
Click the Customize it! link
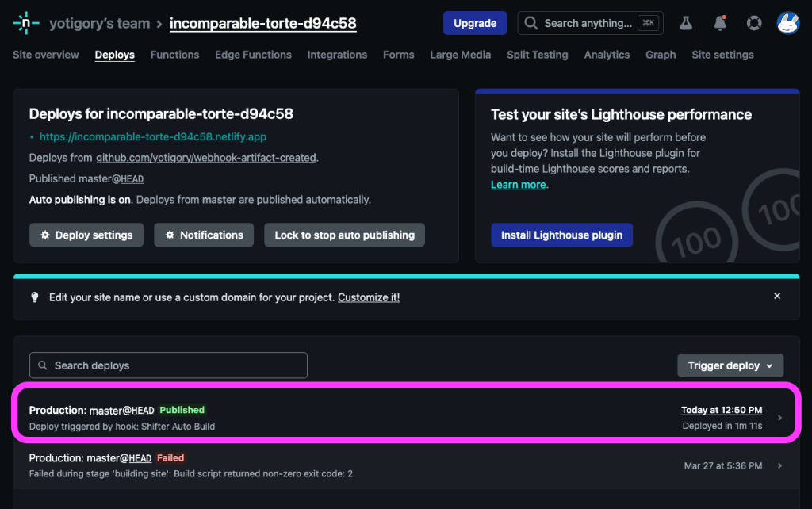[369, 297]
